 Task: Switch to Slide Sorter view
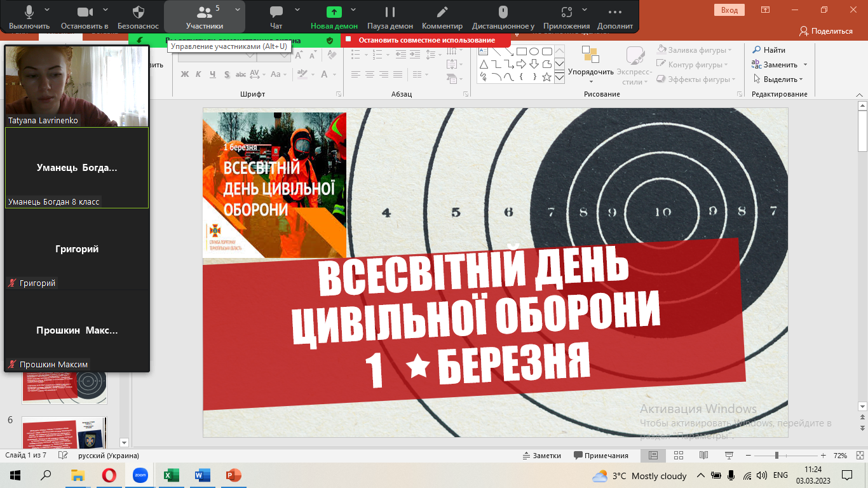point(679,456)
